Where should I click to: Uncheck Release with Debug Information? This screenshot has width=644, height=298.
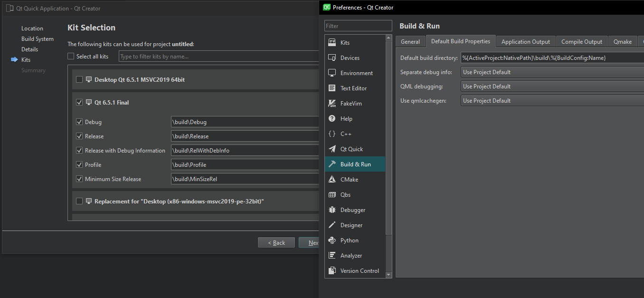pyautogui.click(x=79, y=150)
